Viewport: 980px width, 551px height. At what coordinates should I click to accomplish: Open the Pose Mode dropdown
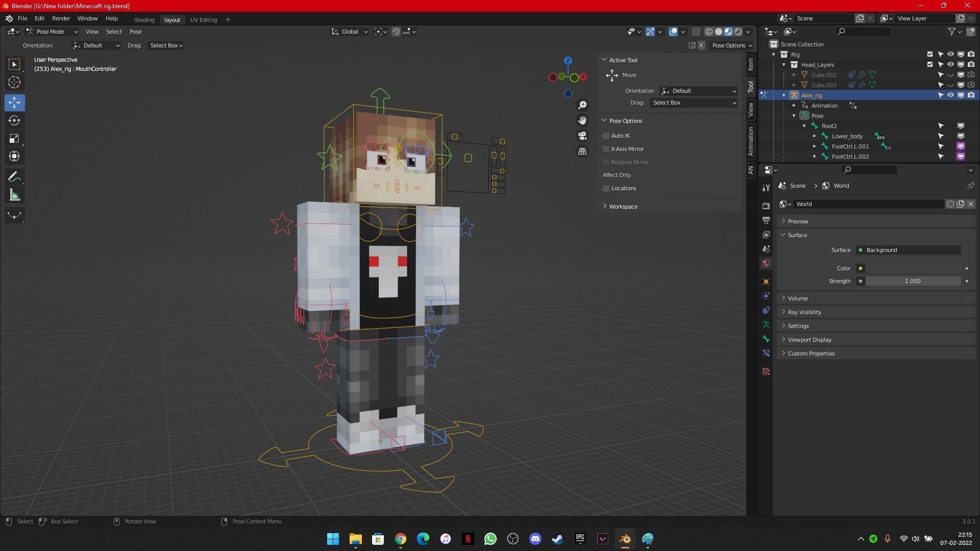pyautogui.click(x=52, y=32)
